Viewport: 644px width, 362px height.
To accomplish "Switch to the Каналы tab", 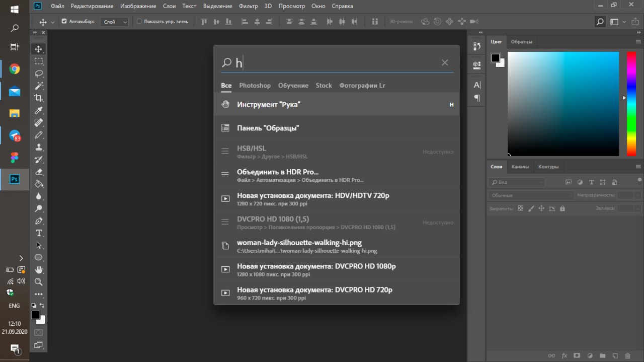I will (x=520, y=167).
